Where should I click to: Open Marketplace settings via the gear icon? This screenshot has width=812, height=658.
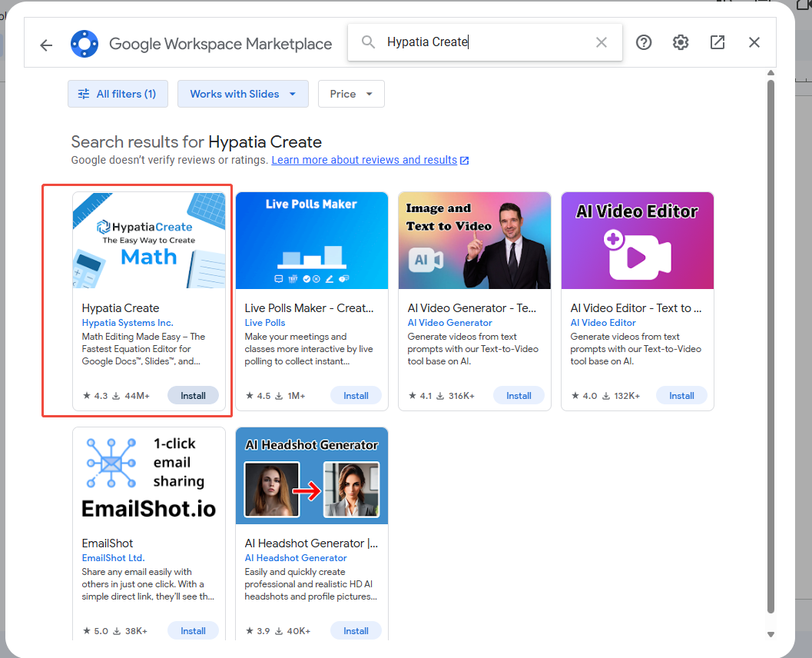point(681,43)
